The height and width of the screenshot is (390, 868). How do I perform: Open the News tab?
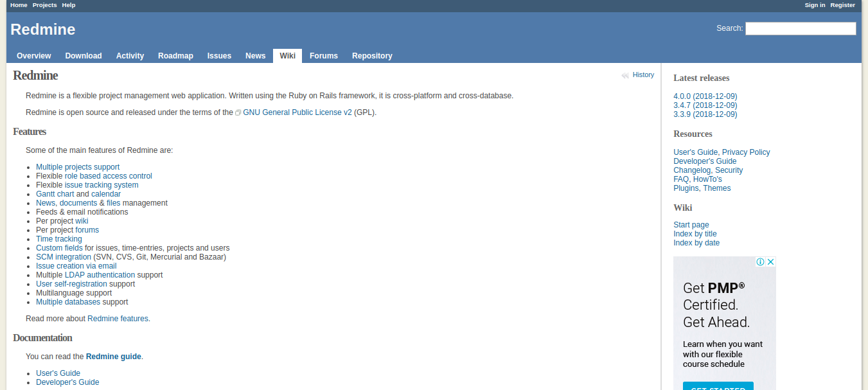tap(255, 56)
